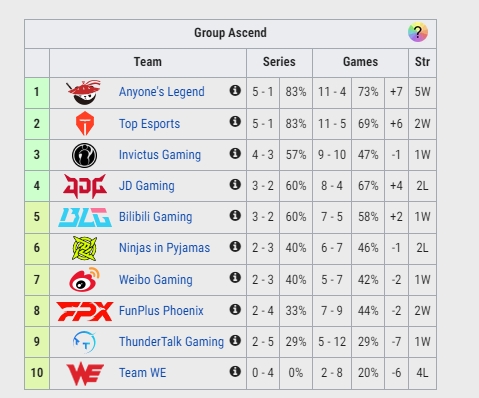
Task: Go to ThunderTalk Gaming team page
Action: pos(171,342)
